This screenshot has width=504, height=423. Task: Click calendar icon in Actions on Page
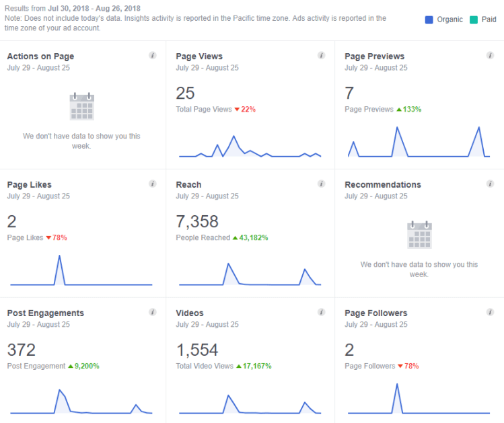click(x=81, y=107)
